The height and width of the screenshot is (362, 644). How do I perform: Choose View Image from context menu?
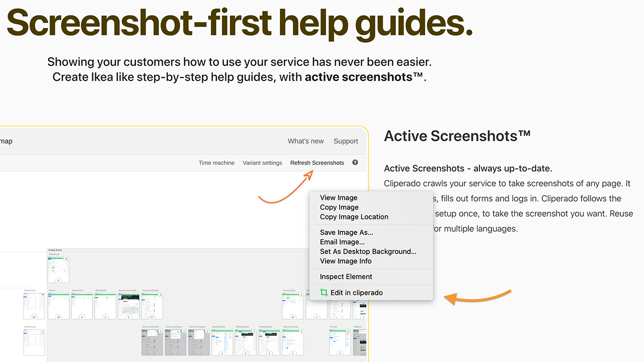pyautogui.click(x=339, y=198)
